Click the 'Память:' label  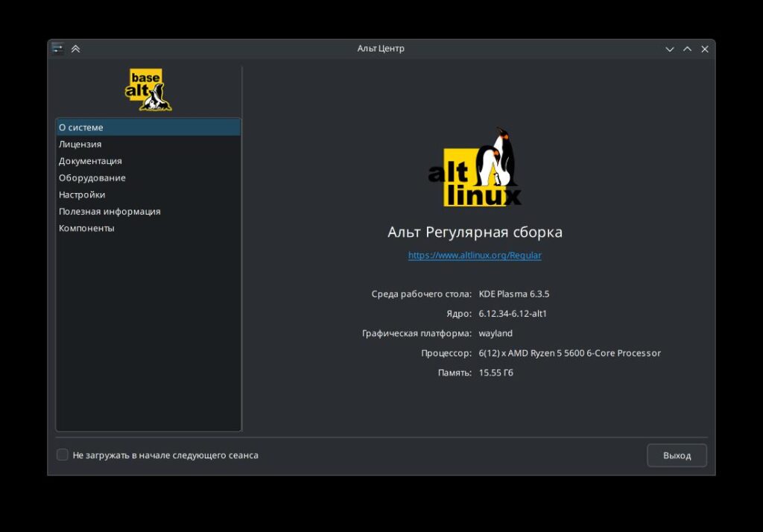click(455, 373)
